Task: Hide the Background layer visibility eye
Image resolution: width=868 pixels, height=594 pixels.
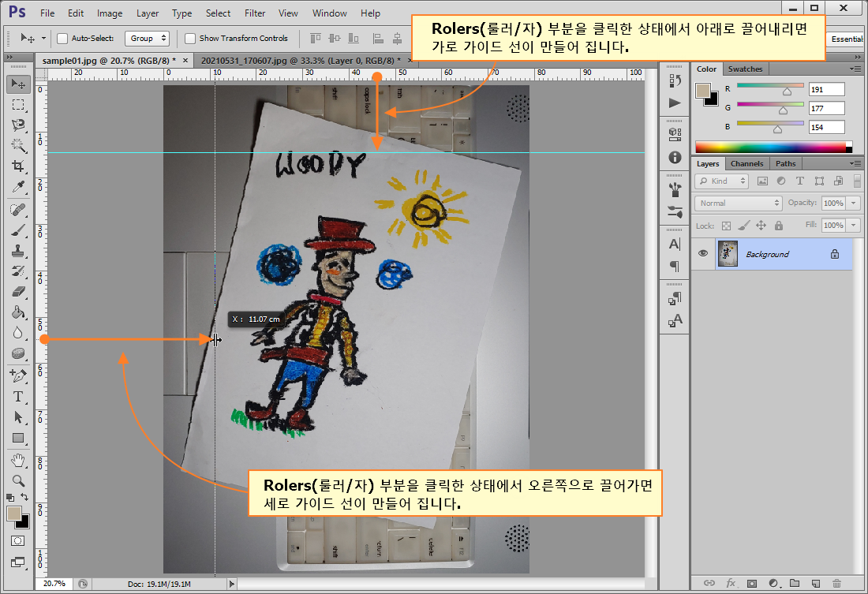Action: pos(703,253)
